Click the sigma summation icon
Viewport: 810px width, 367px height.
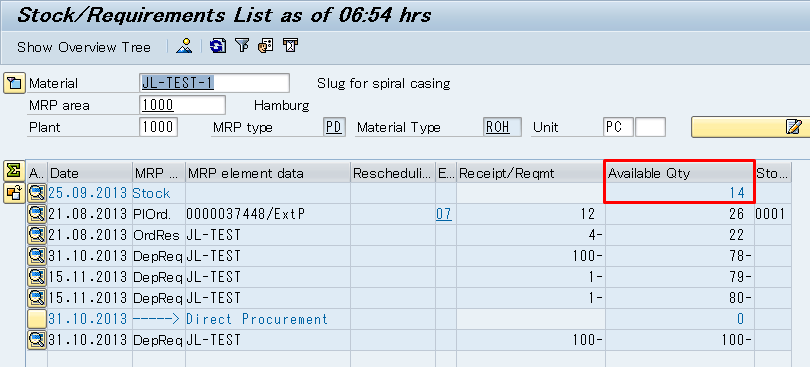tap(14, 171)
